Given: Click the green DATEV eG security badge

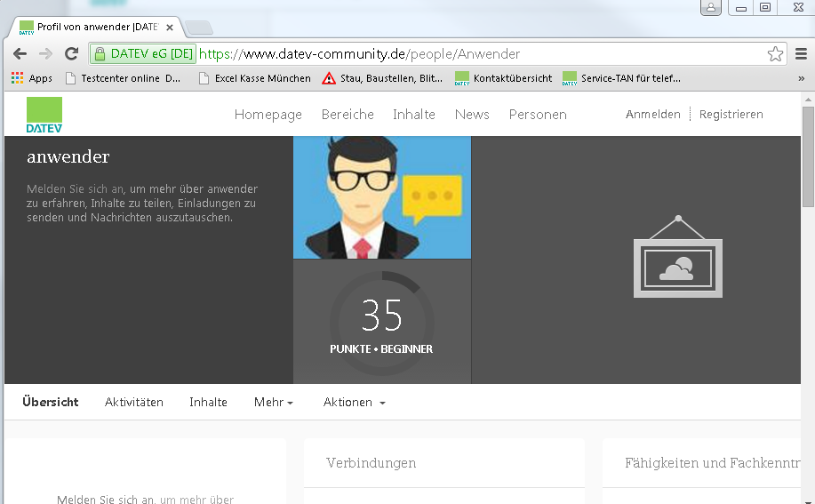Looking at the screenshot, I should pyautogui.click(x=143, y=54).
